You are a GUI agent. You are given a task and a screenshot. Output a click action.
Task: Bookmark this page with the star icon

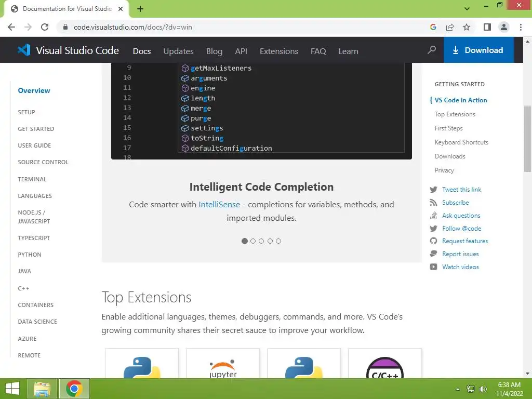coord(467,27)
